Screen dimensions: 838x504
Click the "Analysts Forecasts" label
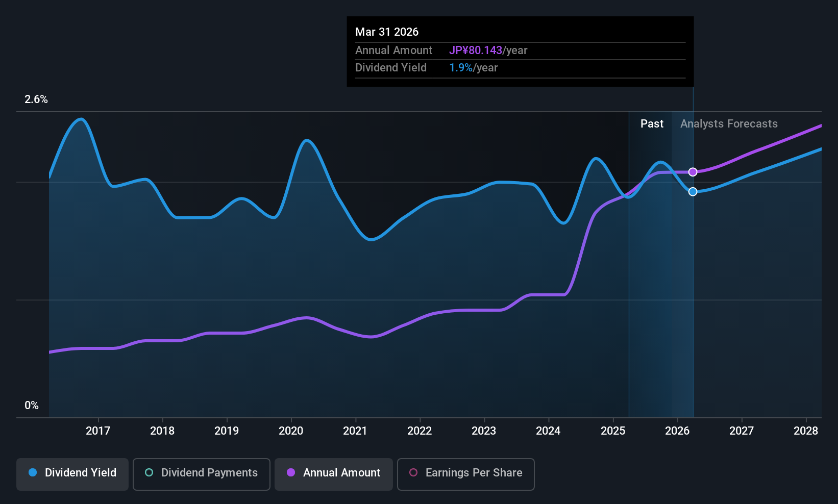[x=729, y=124]
